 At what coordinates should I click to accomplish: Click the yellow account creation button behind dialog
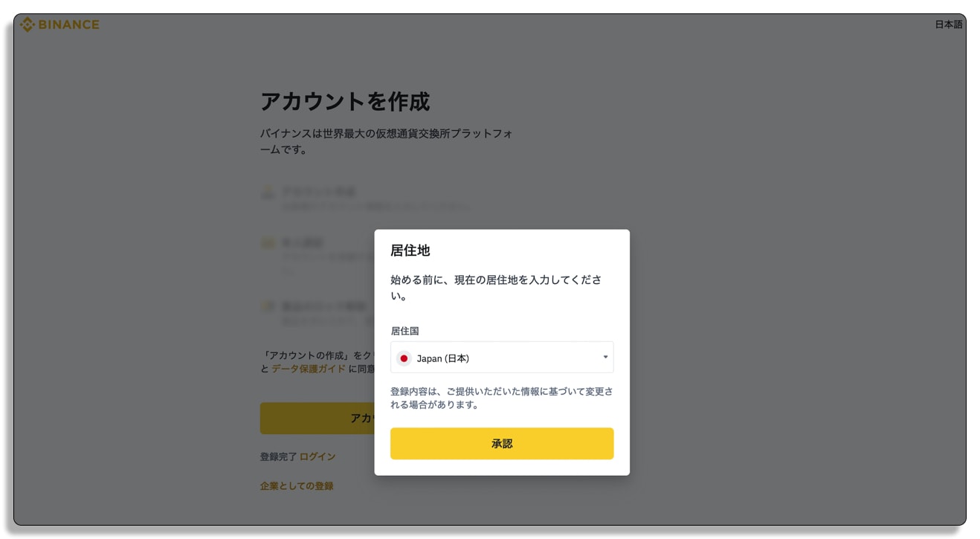pyautogui.click(x=317, y=419)
